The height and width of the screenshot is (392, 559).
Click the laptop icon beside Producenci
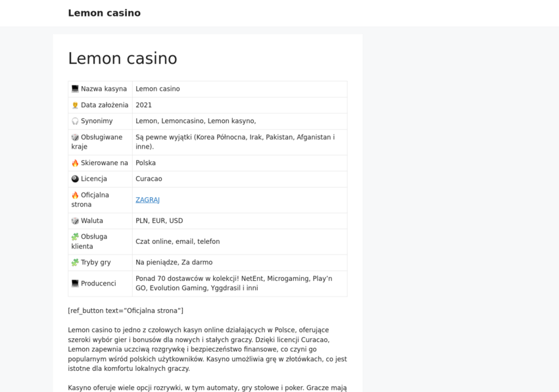pos(75,283)
